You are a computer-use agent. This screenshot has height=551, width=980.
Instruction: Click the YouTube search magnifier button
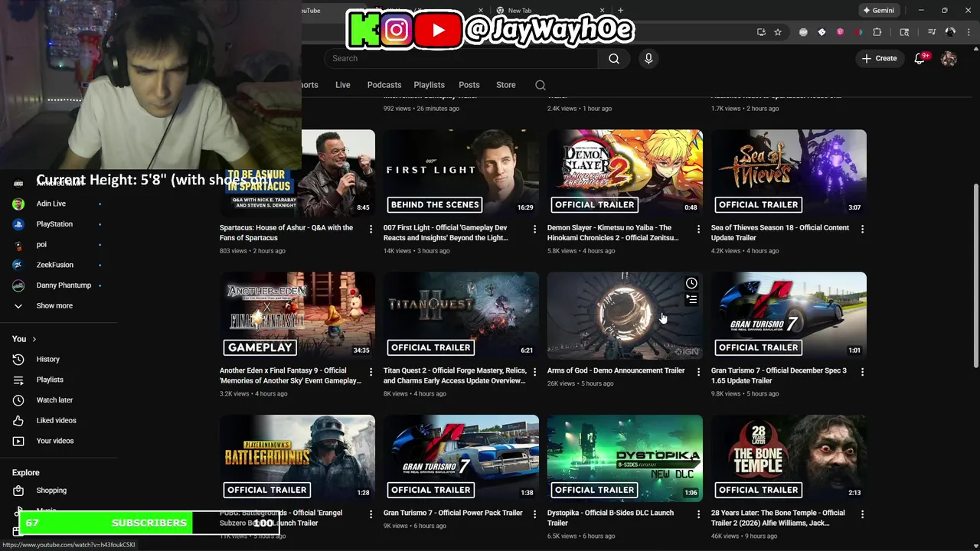pyautogui.click(x=613, y=58)
